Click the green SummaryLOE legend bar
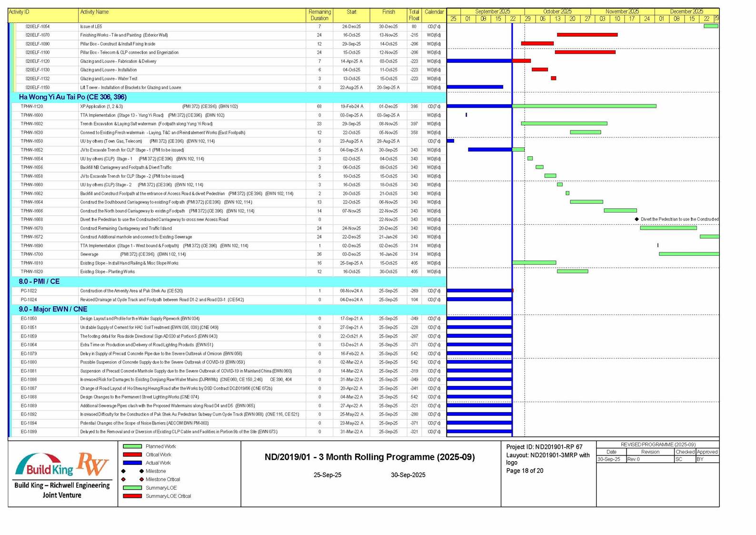The height and width of the screenshot is (535, 756). [132, 487]
